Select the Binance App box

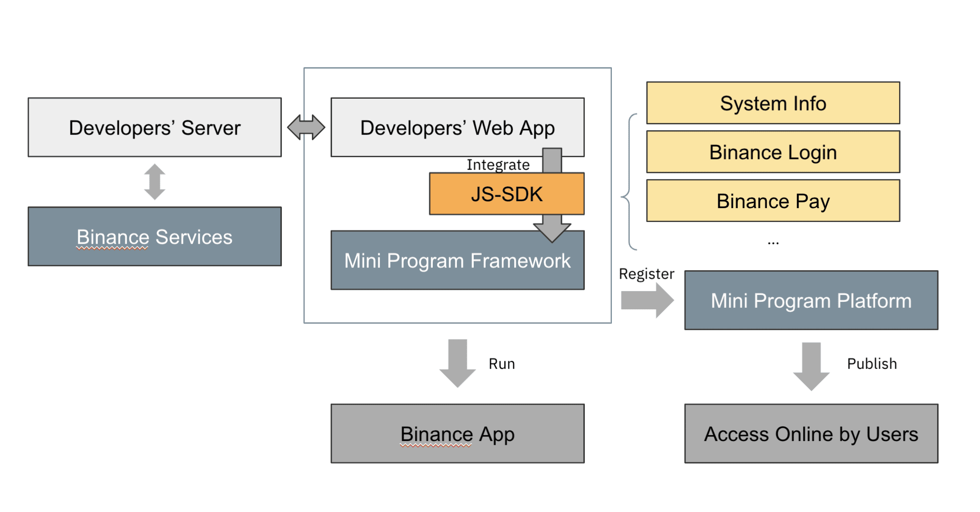coord(457,434)
